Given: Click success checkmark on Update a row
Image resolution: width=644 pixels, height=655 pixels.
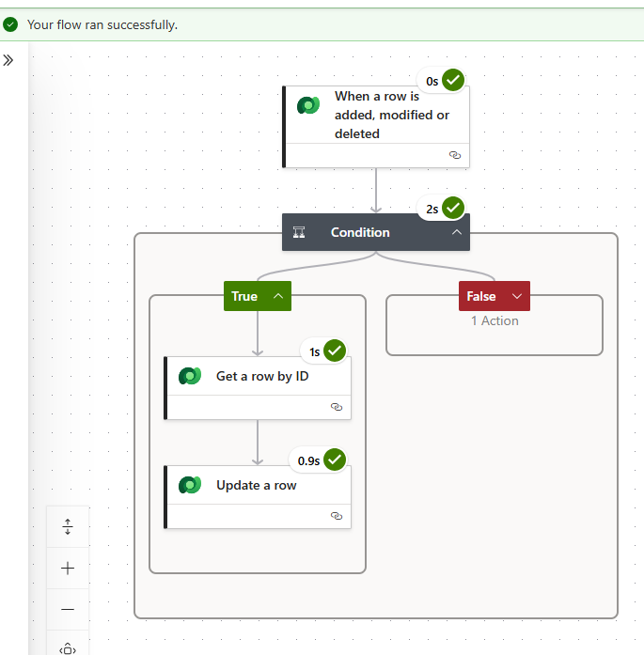Looking at the screenshot, I should pos(335,460).
